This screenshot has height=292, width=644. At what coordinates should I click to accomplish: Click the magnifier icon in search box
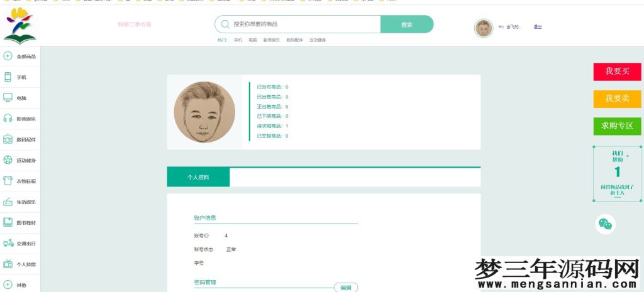coord(225,24)
